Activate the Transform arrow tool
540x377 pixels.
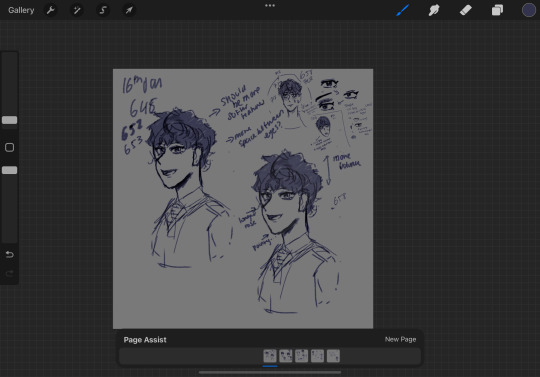[129, 10]
